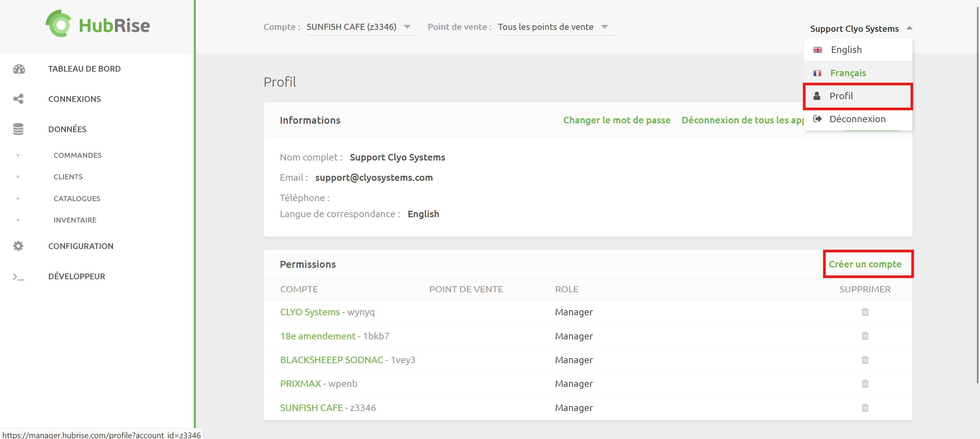
Task: Switch language to English
Action: pyautogui.click(x=846, y=50)
